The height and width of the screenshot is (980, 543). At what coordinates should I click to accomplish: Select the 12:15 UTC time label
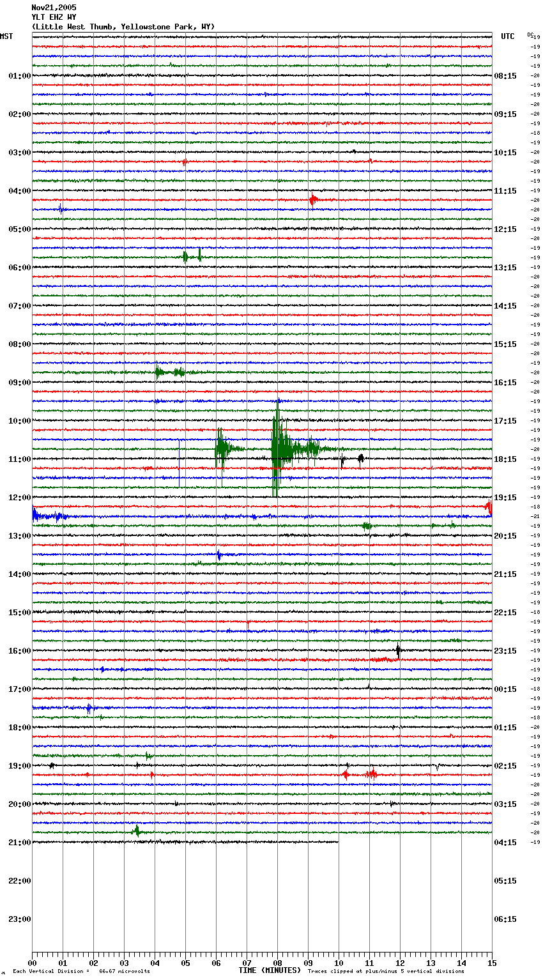click(505, 229)
